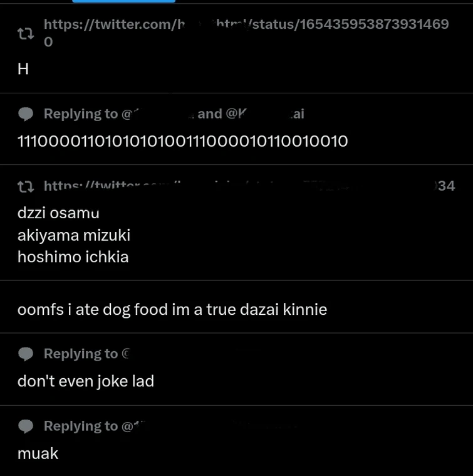Click the reply bubble icon above binary tweet
Image resolution: width=473 pixels, height=476 pixels.
(x=26, y=114)
